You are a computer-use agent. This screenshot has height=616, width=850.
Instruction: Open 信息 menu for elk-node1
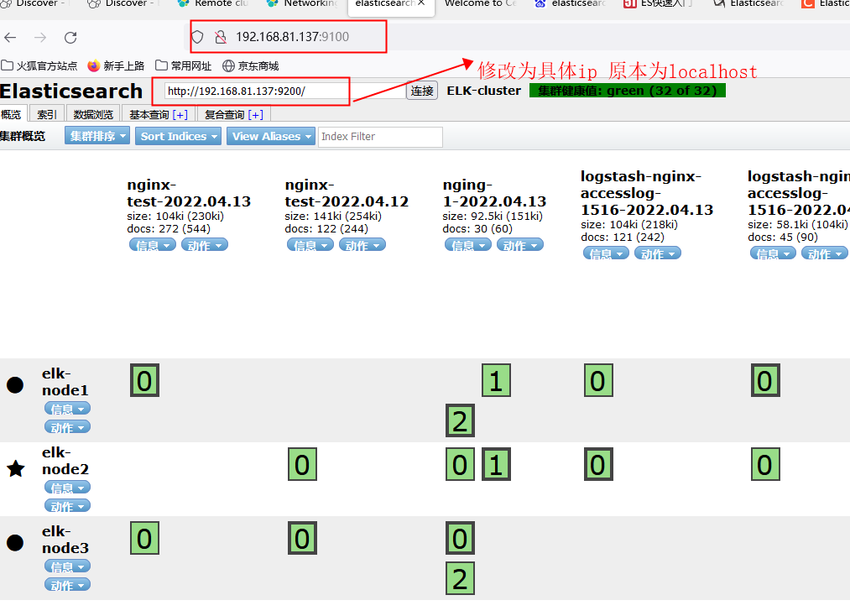(67, 409)
